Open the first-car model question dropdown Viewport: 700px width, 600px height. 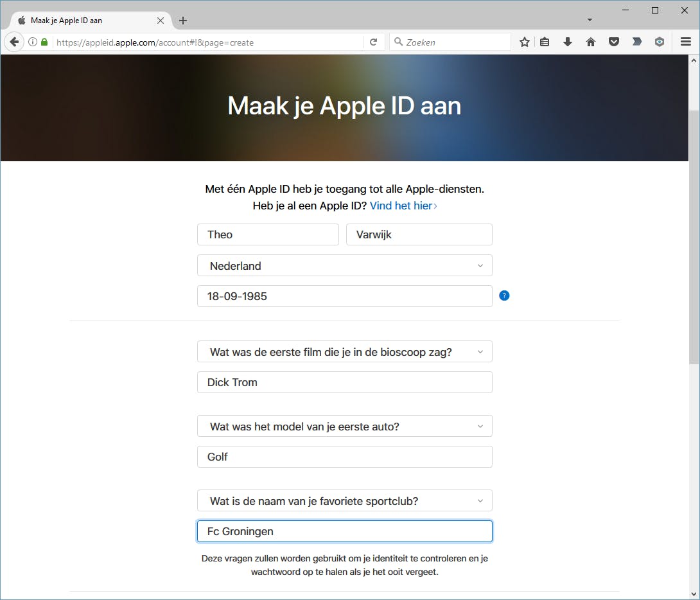pyautogui.click(x=345, y=427)
